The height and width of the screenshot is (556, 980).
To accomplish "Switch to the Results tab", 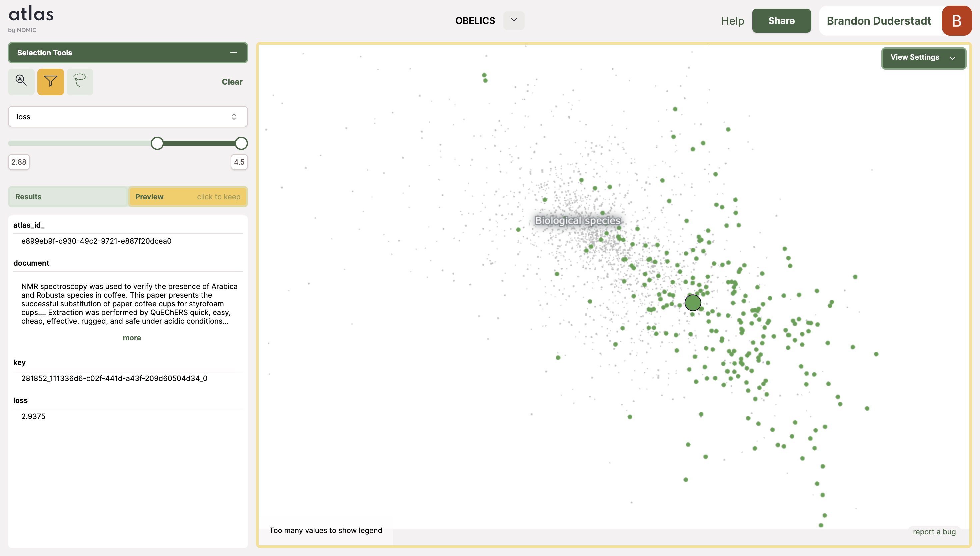I will point(68,197).
